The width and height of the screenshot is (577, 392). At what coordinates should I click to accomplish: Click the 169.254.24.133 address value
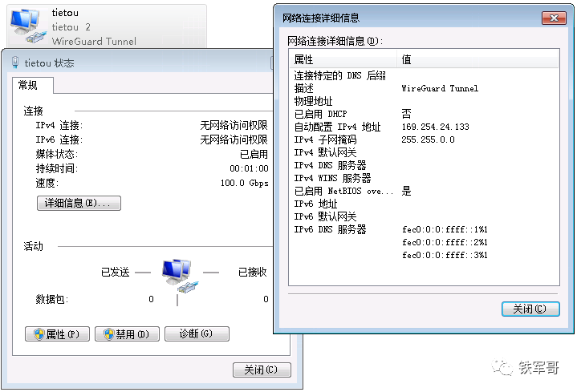tap(435, 127)
